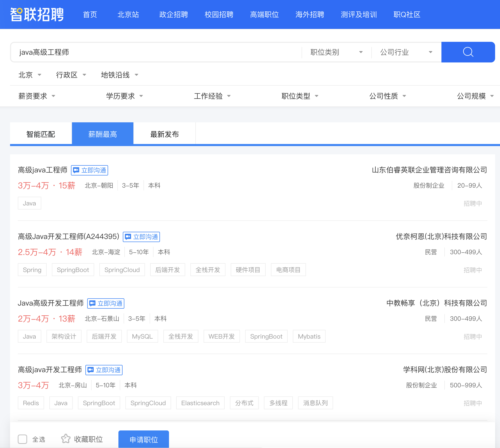Click the SpringCloud tag under 学科网 job

pos(148,403)
